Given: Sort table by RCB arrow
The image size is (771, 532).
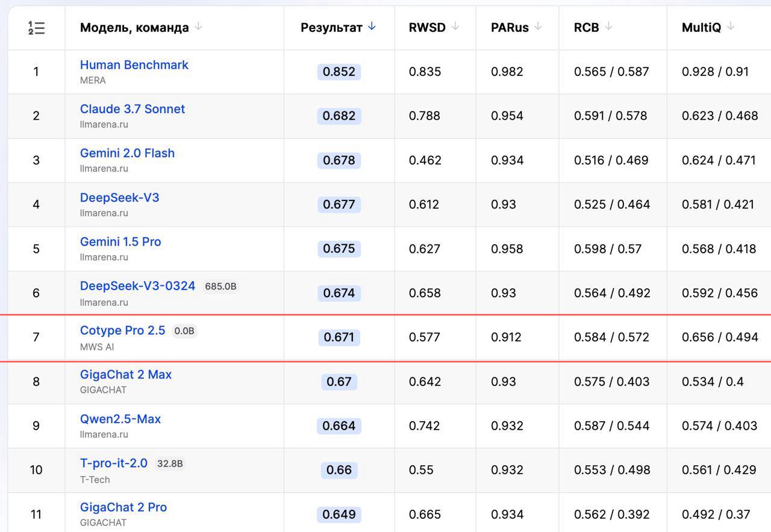Looking at the screenshot, I should click(608, 26).
